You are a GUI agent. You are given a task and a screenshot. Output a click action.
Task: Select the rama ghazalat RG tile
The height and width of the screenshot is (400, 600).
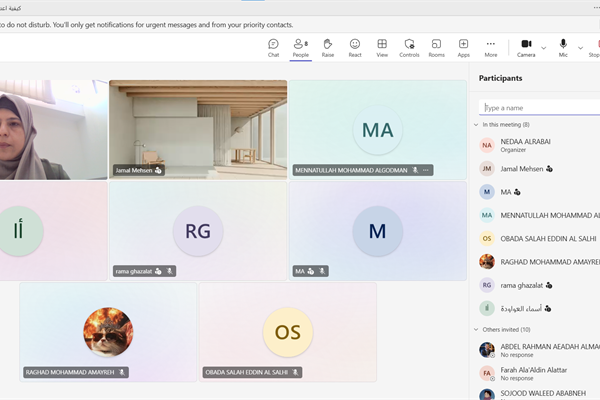198,231
